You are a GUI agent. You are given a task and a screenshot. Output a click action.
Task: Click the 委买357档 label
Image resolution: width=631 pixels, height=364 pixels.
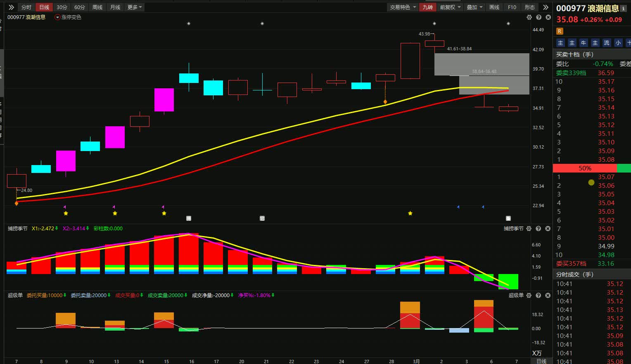pos(571,263)
